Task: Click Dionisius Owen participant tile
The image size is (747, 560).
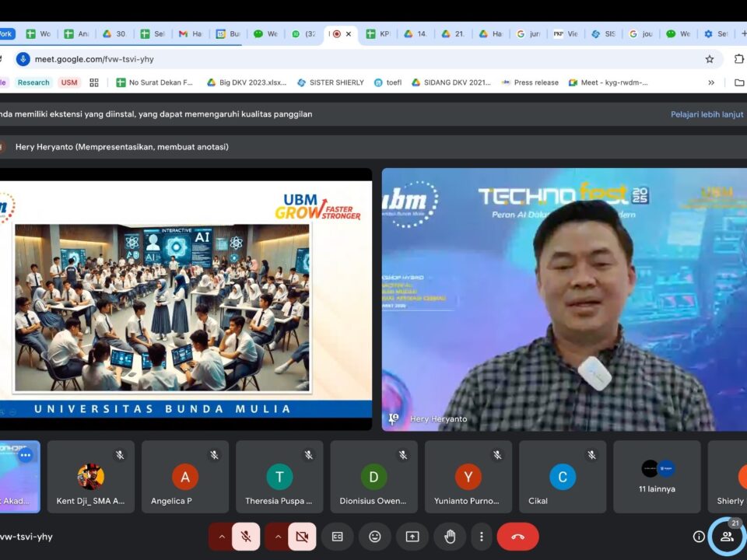Action: coord(374,477)
